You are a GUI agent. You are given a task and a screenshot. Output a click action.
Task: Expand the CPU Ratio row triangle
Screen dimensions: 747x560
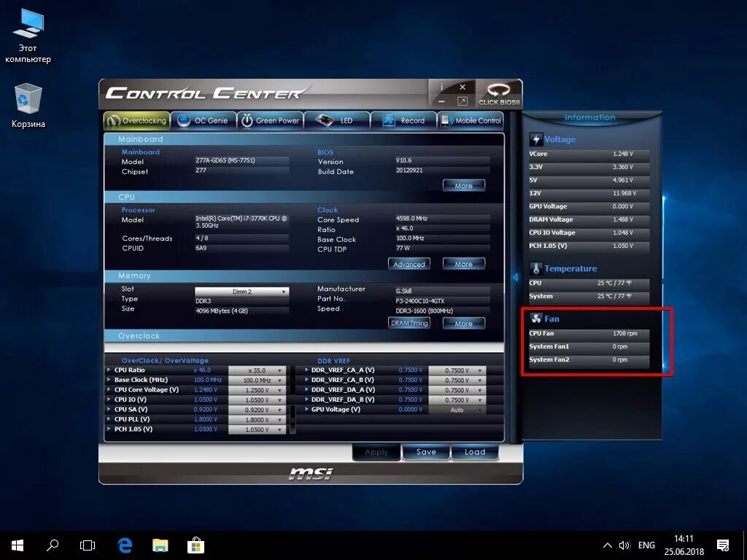pyautogui.click(x=109, y=370)
